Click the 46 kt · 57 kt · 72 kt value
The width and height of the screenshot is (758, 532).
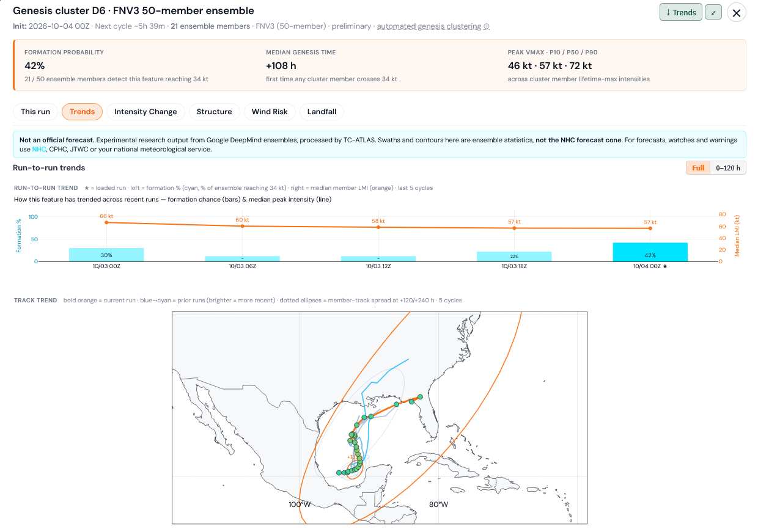550,65
